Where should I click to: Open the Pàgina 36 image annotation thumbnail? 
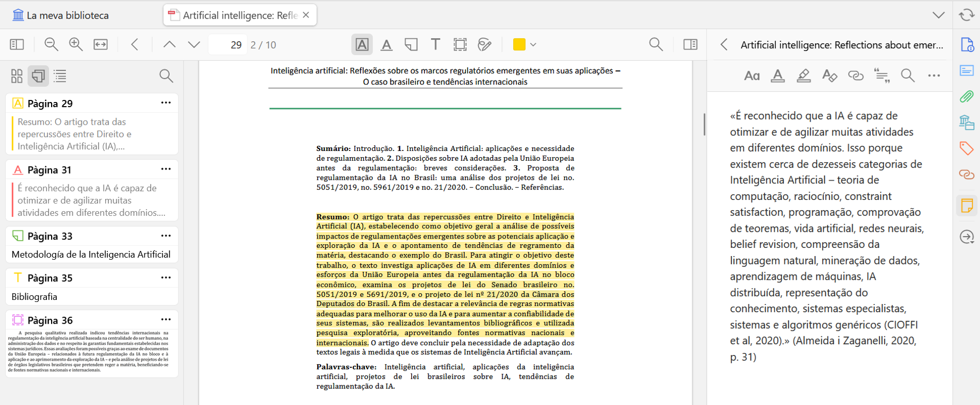point(89,352)
